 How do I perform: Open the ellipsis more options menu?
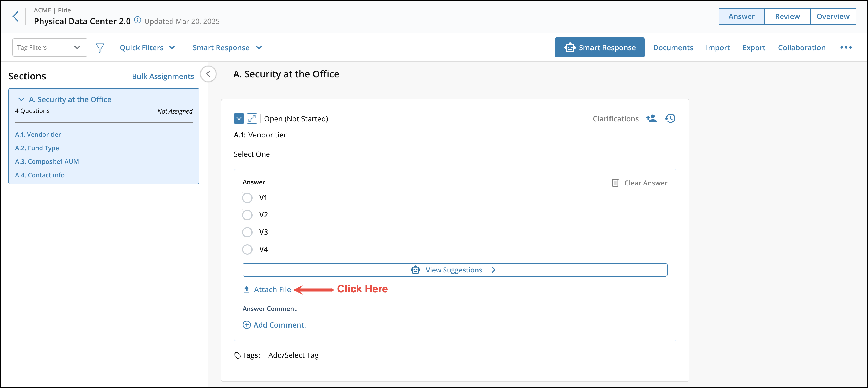point(846,48)
